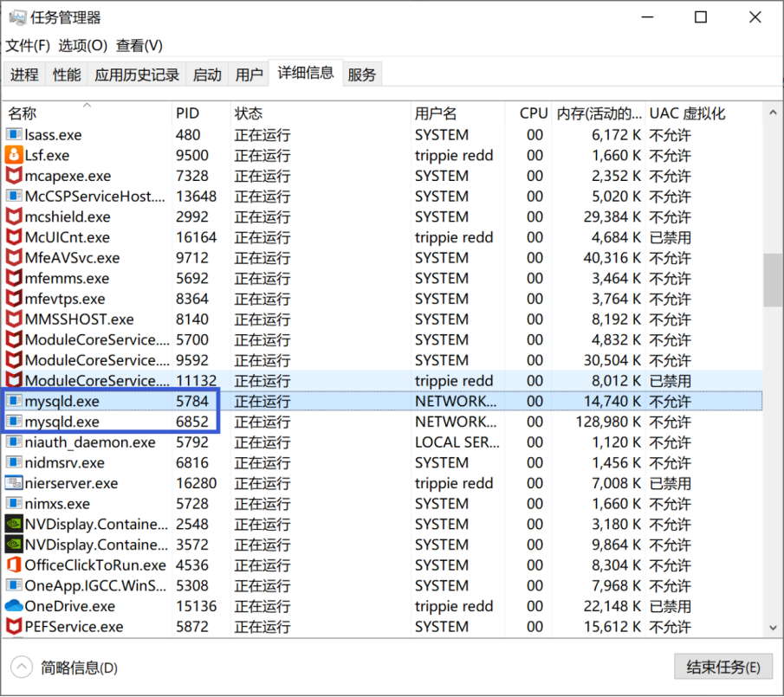This screenshot has width=784, height=697.
Task: Click memory value 29,384 K
Action: coord(612,216)
